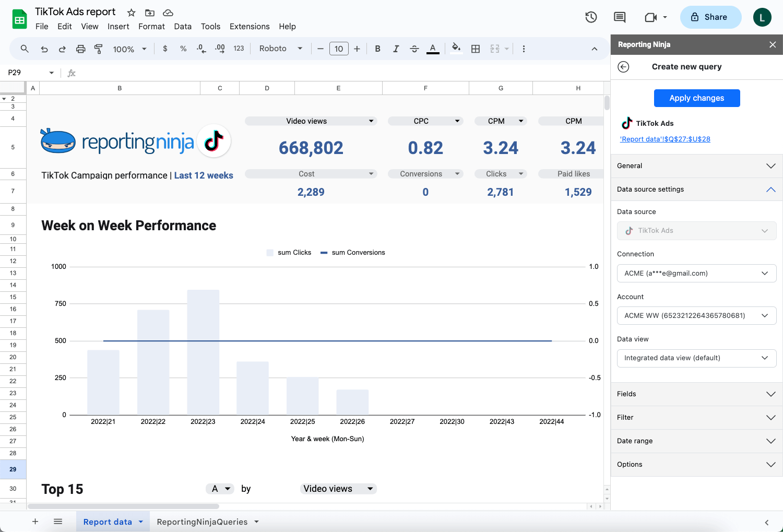This screenshot has width=783, height=532.
Task: Open the borders menu
Action: pyautogui.click(x=476, y=49)
